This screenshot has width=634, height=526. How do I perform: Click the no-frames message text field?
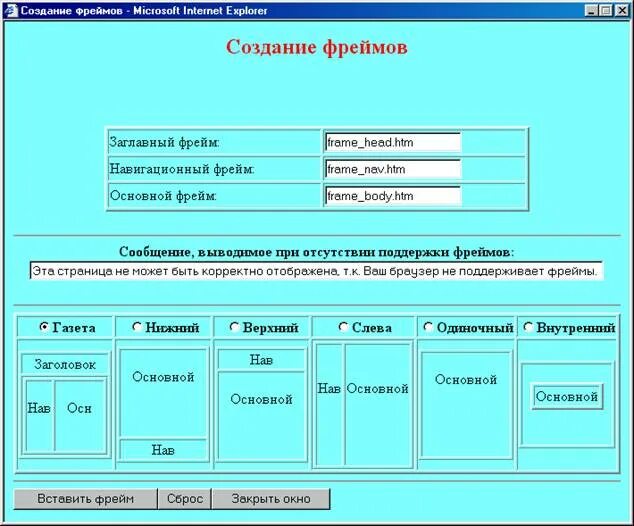coord(316,270)
